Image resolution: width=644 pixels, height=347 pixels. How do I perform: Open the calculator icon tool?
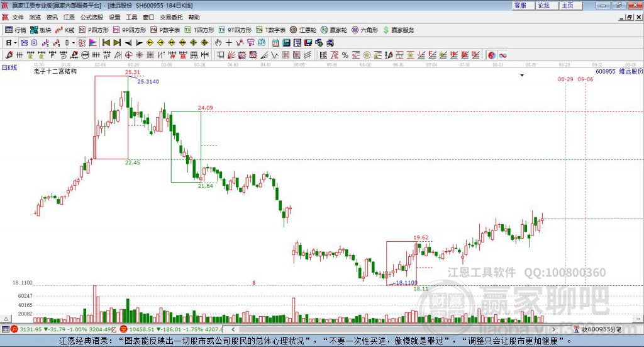pyautogui.click(x=286, y=43)
